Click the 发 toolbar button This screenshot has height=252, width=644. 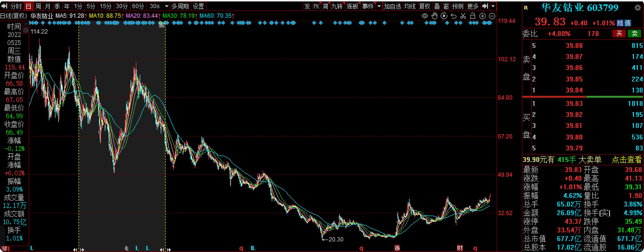point(307,6)
